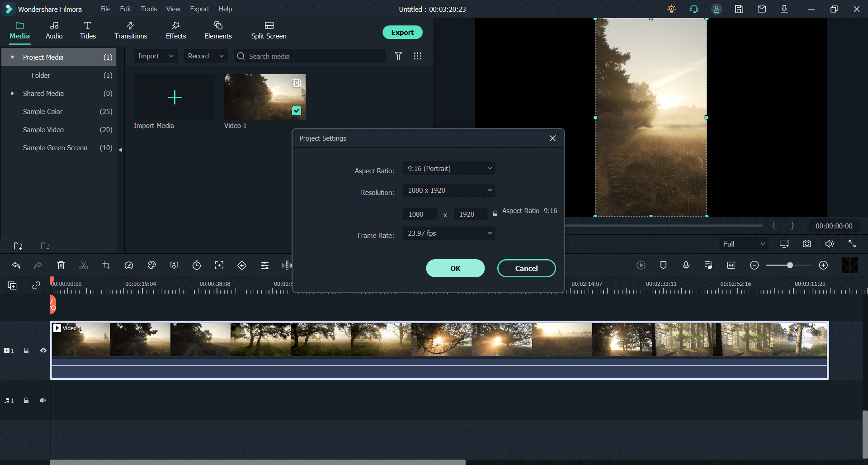This screenshot has height=465, width=868.
Task: Click the green Export button
Action: pyautogui.click(x=402, y=32)
